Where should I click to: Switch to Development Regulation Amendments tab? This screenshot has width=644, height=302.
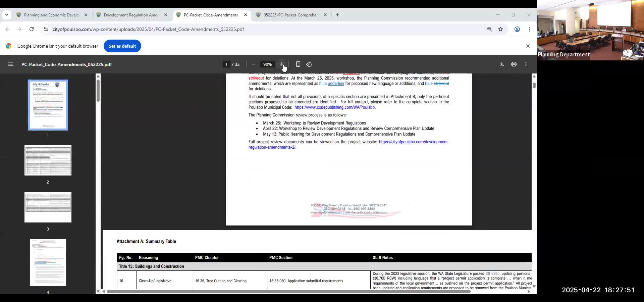click(x=131, y=15)
